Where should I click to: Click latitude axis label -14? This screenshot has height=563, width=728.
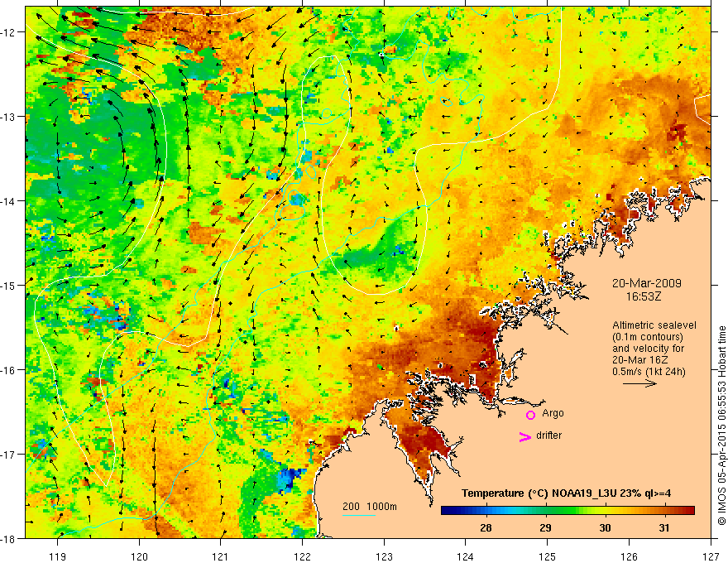click(x=9, y=201)
